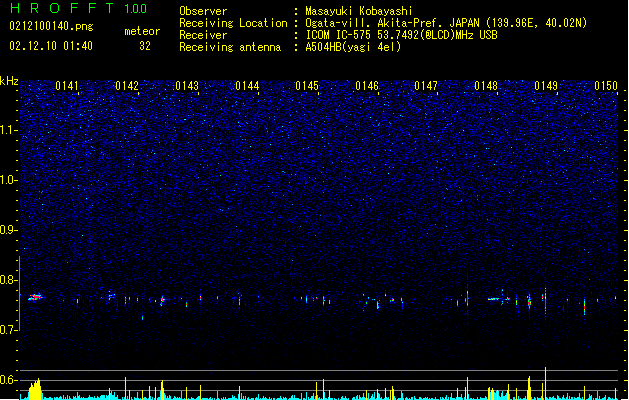Click the bright meteor echo before 0141
This screenshot has height=400, width=629.
point(35,297)
